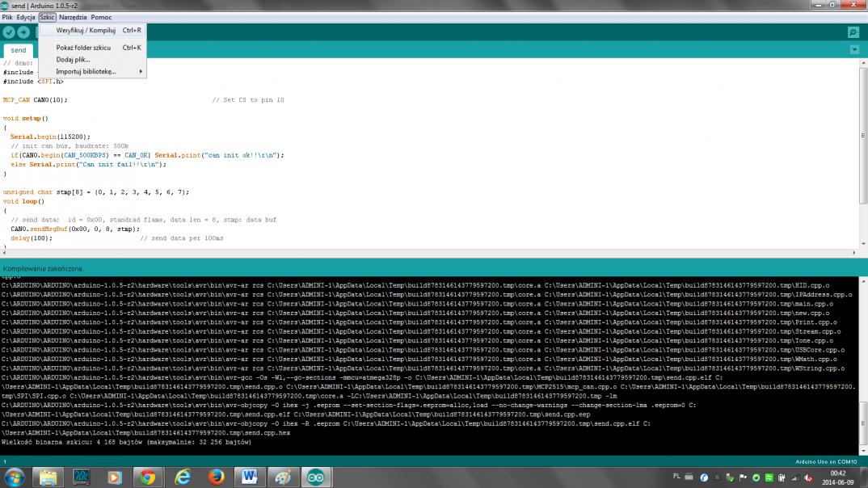Click the '#include <SPI.h>' code line

[x=33, y=82]
